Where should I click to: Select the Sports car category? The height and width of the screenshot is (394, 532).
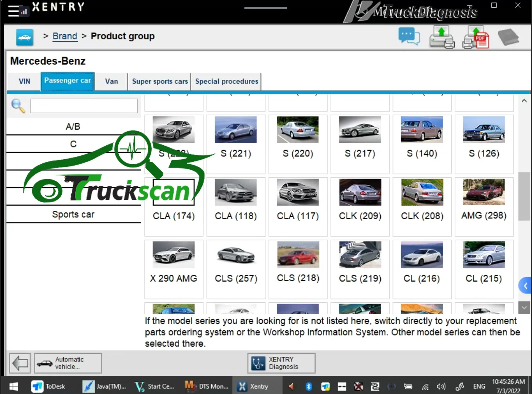coord(73,214)
